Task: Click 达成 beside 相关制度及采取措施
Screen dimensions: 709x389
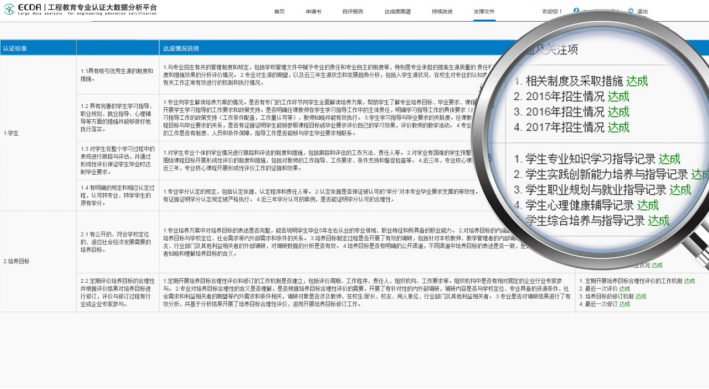Action: click(637, 81)
